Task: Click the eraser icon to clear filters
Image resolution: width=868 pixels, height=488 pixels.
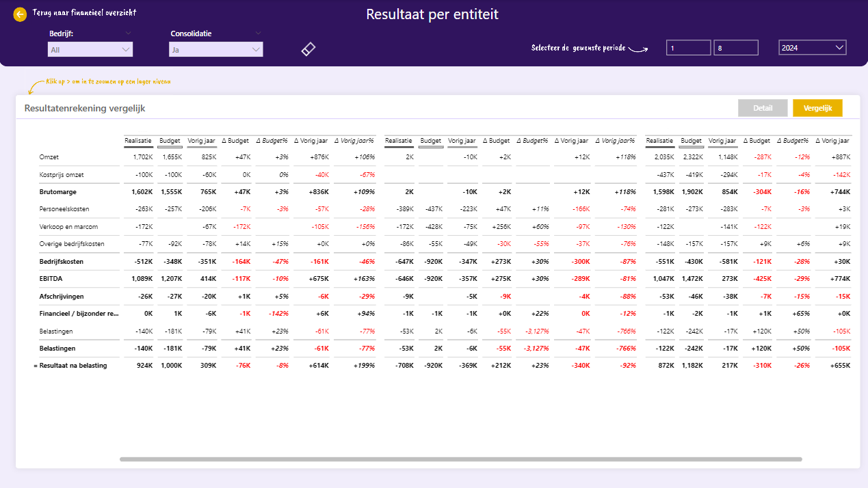Action: click(x=308, y=49)
